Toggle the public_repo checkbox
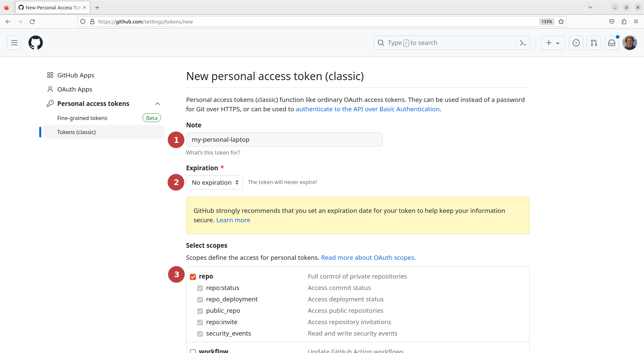Image resolution: width=644 pixels, height=353 pixels. [x=200, y=311]
